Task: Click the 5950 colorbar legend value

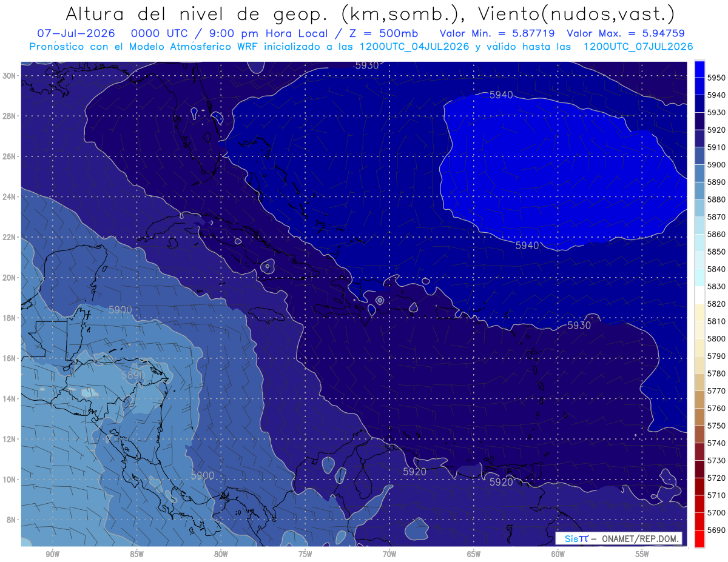Action: point(716,78)
